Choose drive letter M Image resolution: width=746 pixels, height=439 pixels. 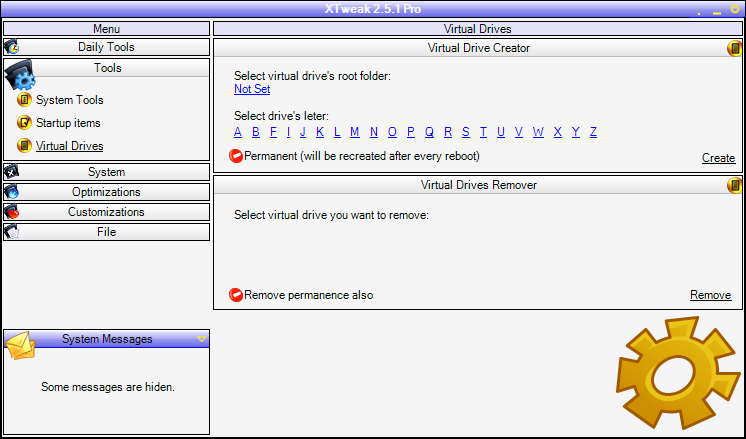pos(354,132)
